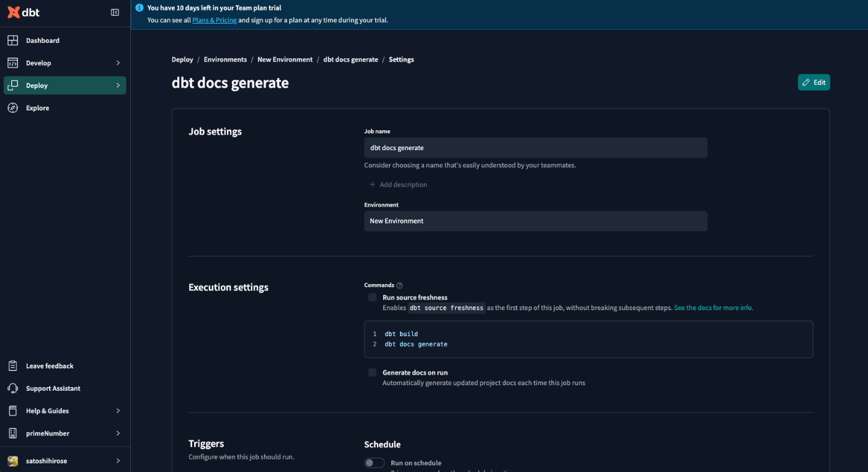Image resolution: width=868 pixels, height=472 pixels.
Task: Click the Job name input field
Action: tap(536, 148)
